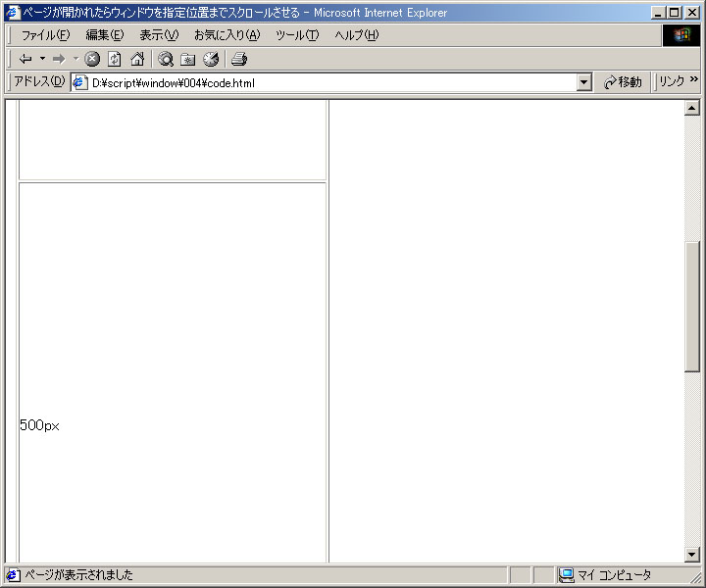Click the vertical scrollbar down arrow
Screen dimensions: 706x588
[692, 555]
